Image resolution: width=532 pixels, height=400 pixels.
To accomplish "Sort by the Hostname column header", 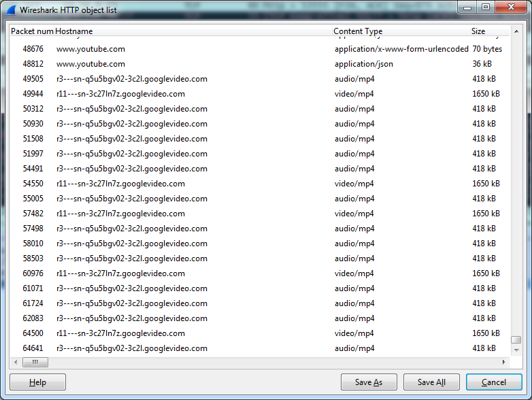I will (193, 31).
